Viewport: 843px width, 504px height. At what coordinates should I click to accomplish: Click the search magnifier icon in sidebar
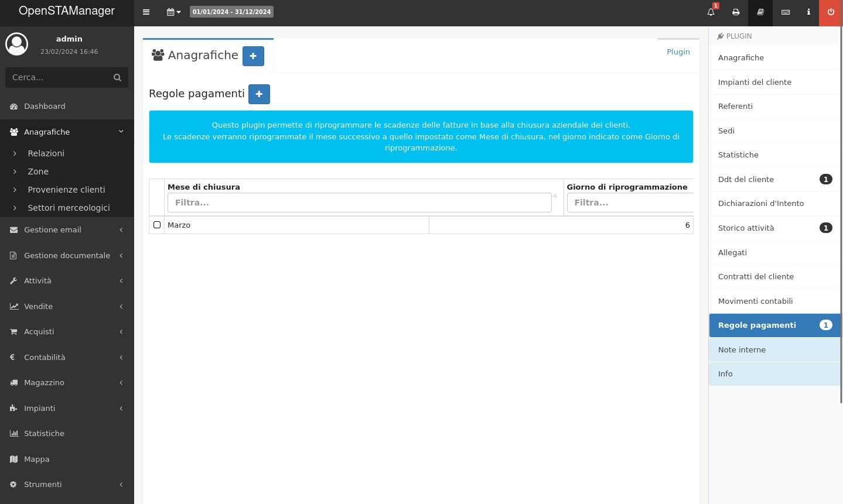117,77
